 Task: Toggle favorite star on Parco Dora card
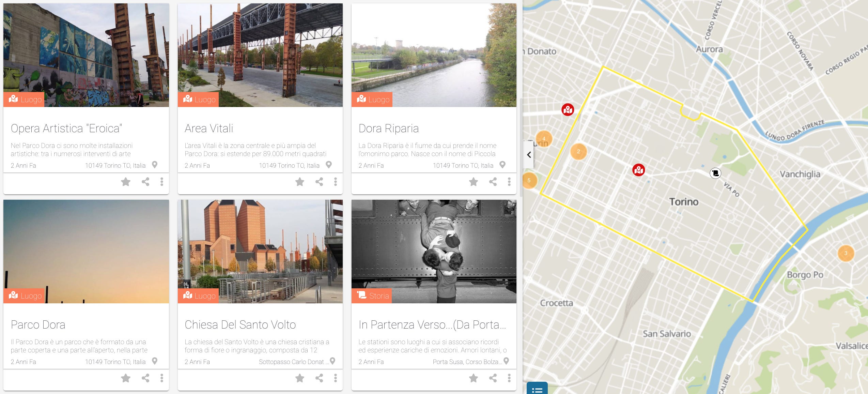pyautogui.click(x=126, y=378)
